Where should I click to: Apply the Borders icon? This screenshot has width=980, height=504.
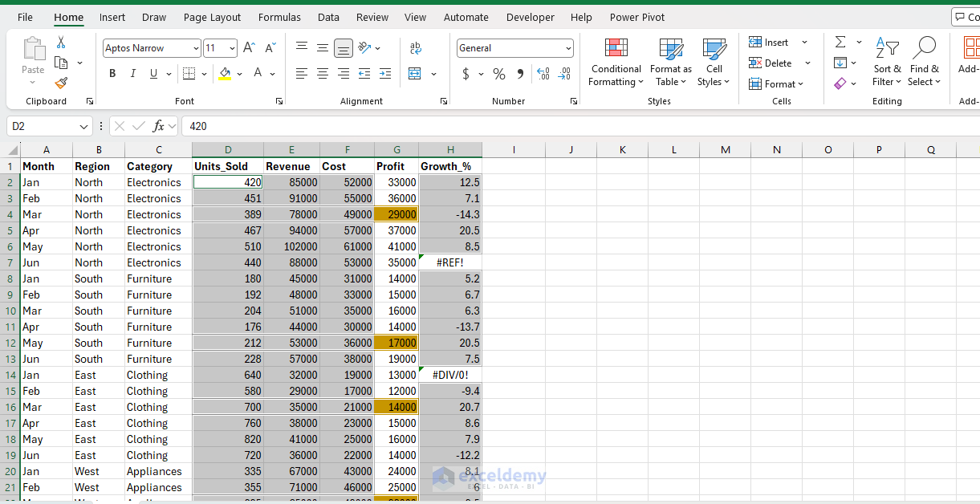click(x=189, y=74)
